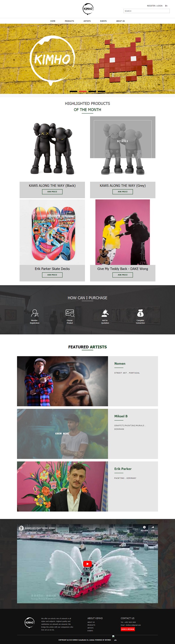Select the first carousel slide indicator
Viewport: 175px width, 644px height.
coord(73,91)
